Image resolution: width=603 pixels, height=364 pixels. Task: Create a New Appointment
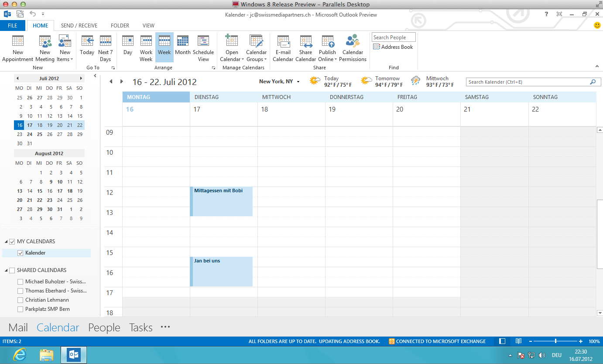[18, 48]
